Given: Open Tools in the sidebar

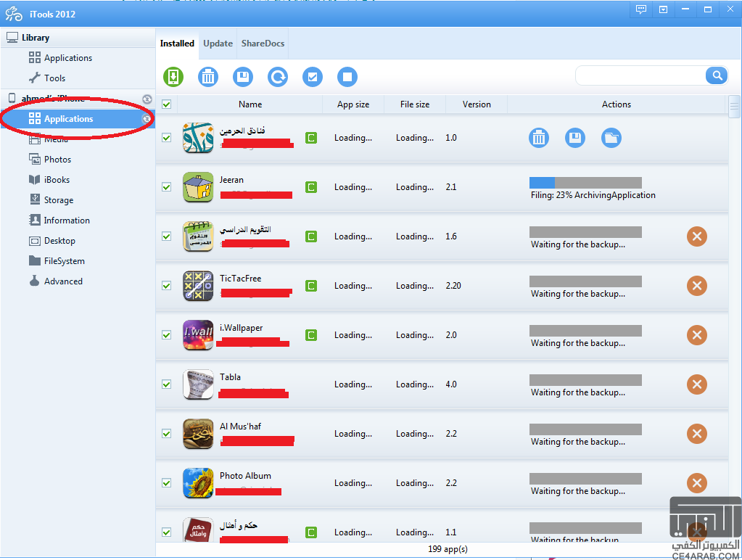Looking at the screenshot, I should (x=78, y=78).
